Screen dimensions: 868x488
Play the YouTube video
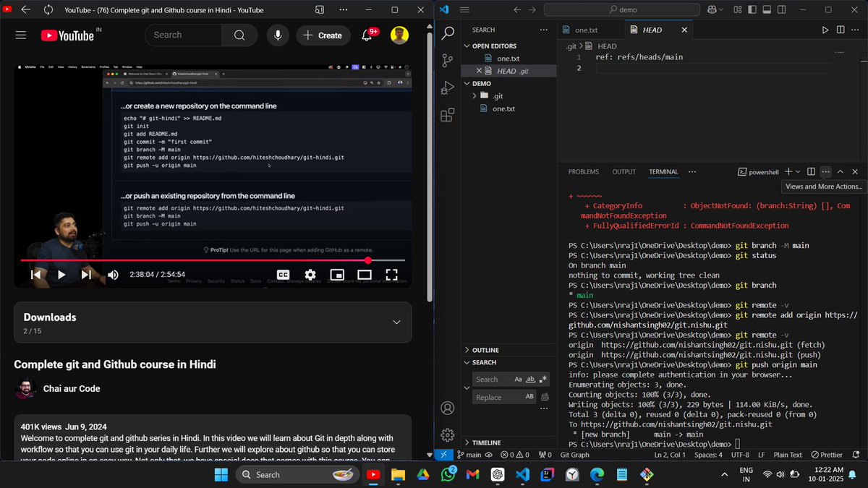61,275
